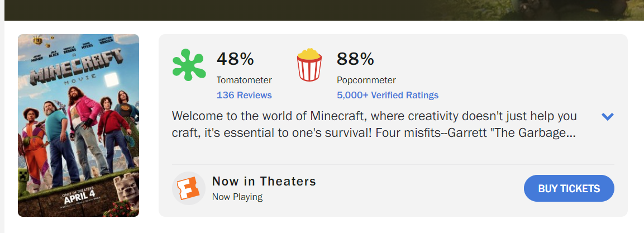Click the synopsis text starting "Welcome to the world"
Screen dimensions: 644x233
374,125
